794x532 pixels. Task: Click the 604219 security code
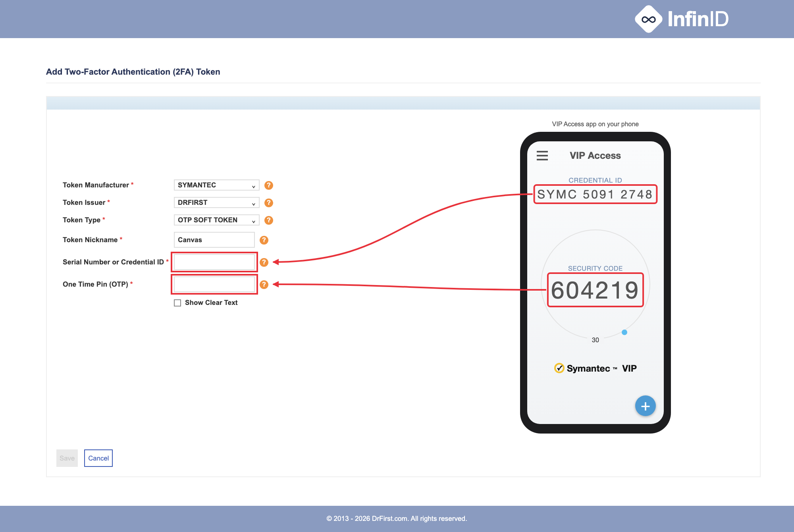(595, 290)
